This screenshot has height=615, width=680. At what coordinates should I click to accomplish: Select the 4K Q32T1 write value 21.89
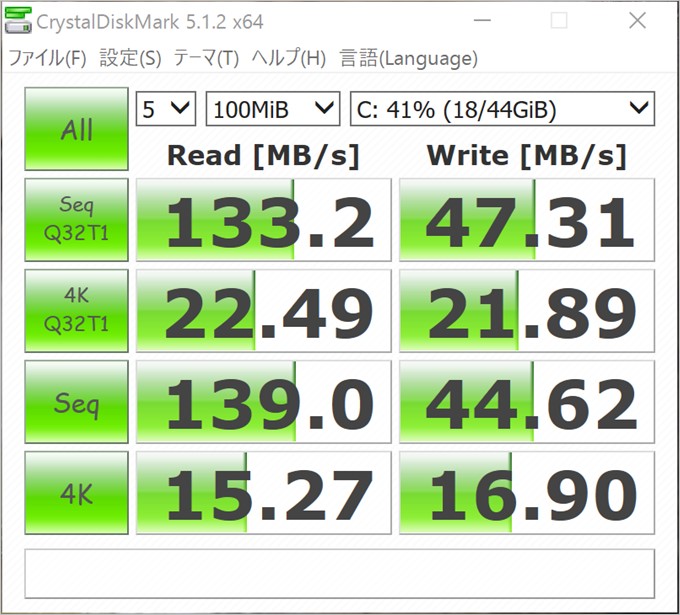coord(527,311)
